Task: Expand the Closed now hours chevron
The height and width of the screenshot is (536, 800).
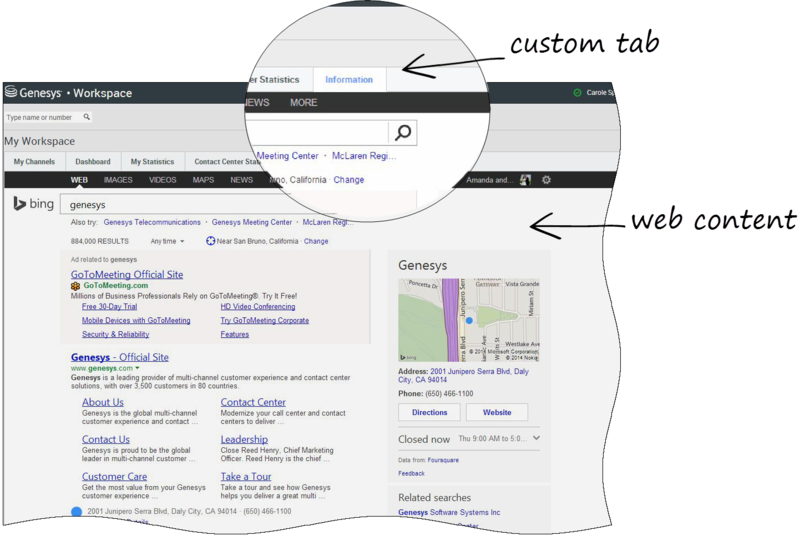Action: (537, 438)
